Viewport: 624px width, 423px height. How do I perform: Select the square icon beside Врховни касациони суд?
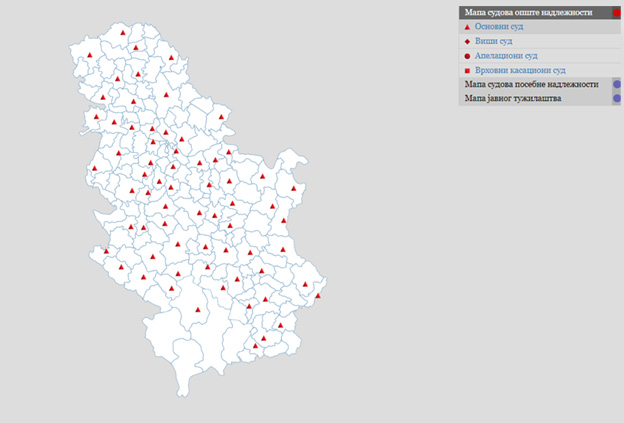467,71
